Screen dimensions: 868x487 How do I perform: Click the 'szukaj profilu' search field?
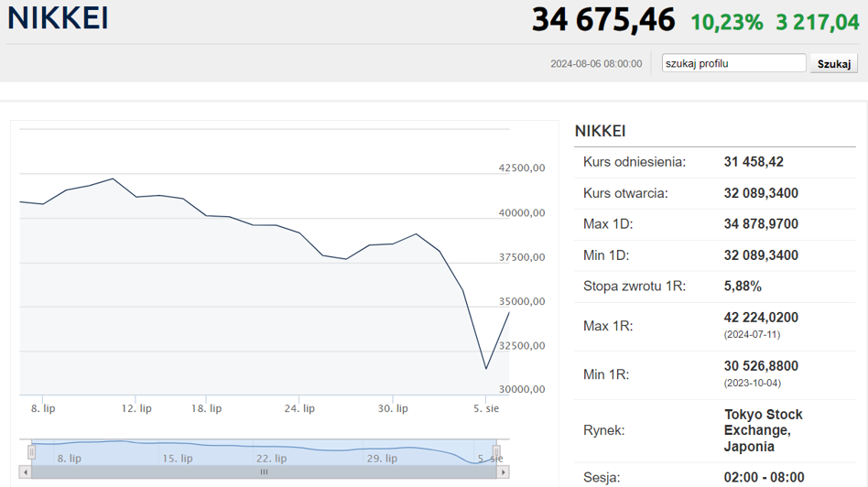coord(733,63)
